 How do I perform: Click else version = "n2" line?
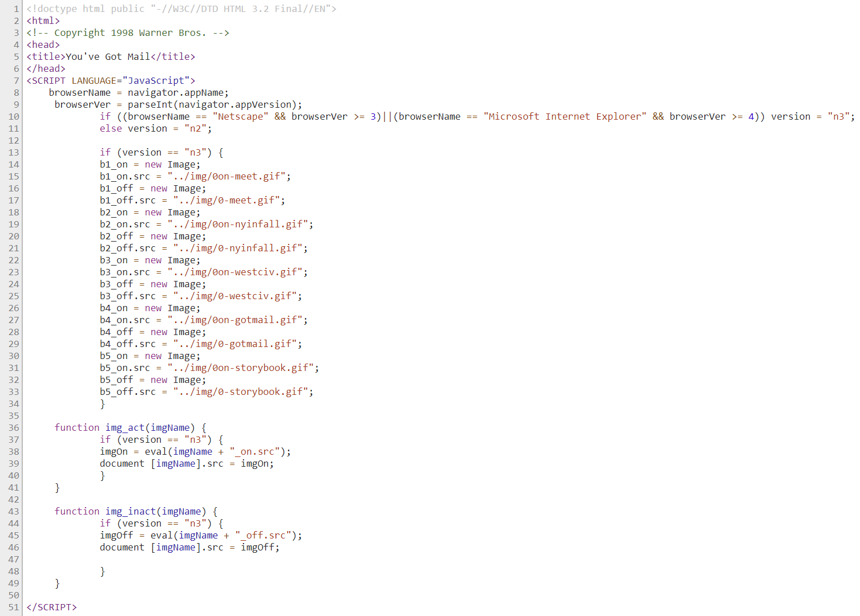tap(156, 128)
